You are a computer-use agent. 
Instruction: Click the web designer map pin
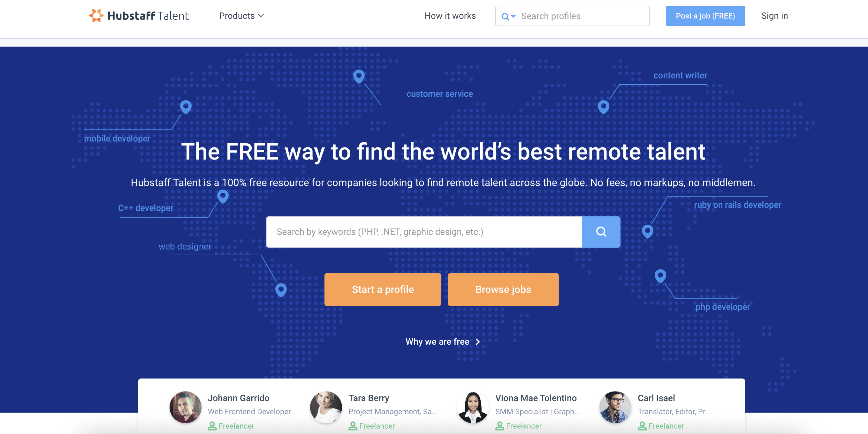(x=281, y=290)
